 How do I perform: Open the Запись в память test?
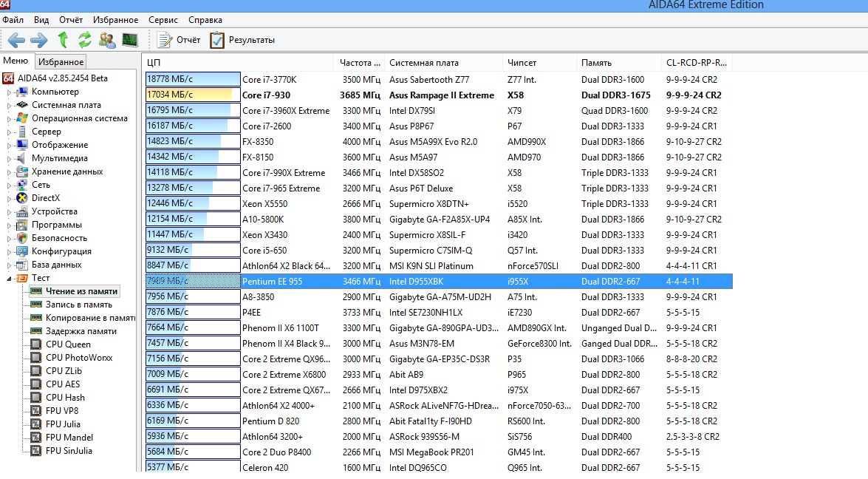click(x=78, y=305)
